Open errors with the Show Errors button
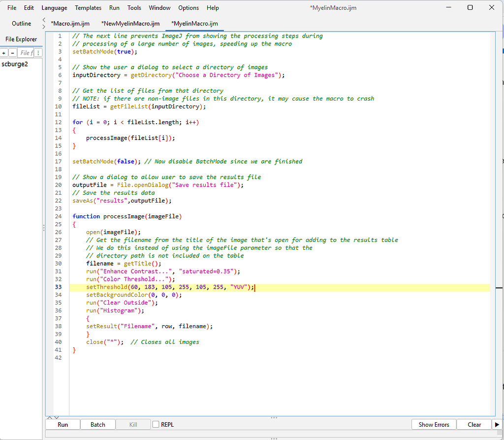 433,424
